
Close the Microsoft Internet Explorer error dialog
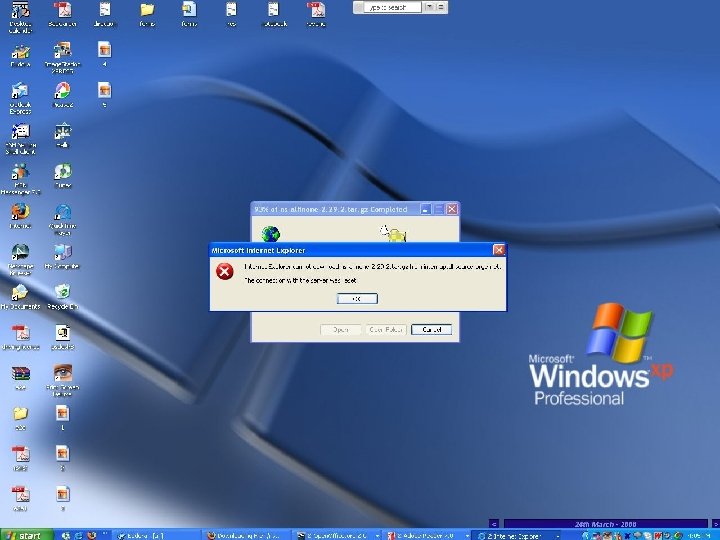[499, 250]
